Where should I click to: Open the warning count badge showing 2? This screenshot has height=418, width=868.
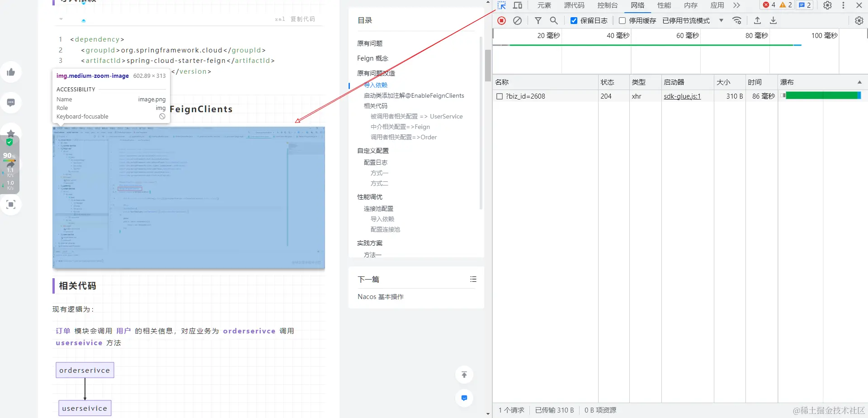click(x=786, y=5)
